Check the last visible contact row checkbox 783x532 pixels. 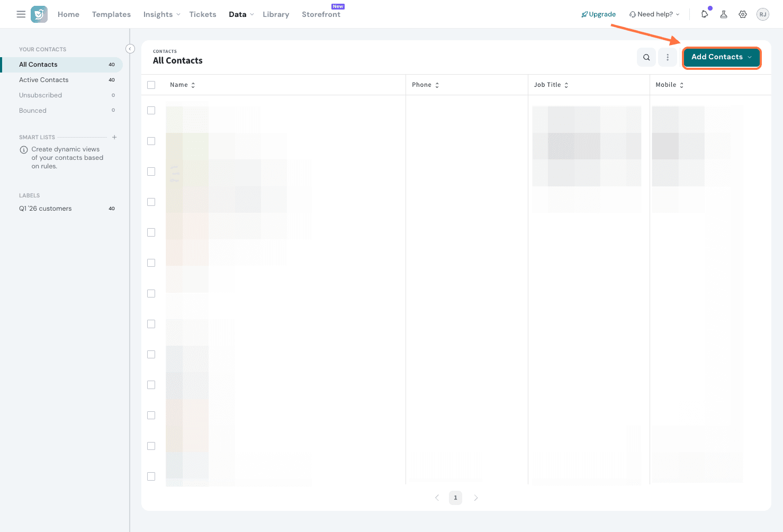tap(151, 476)
